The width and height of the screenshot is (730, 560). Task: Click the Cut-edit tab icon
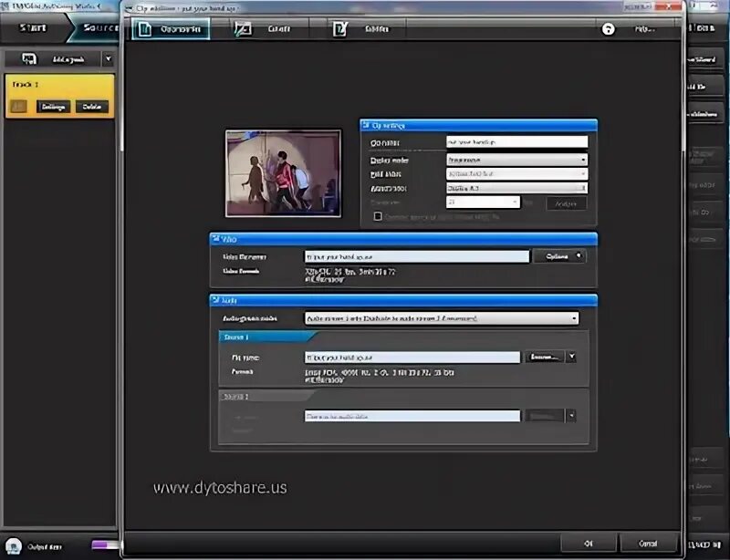[x=243, y=29]
